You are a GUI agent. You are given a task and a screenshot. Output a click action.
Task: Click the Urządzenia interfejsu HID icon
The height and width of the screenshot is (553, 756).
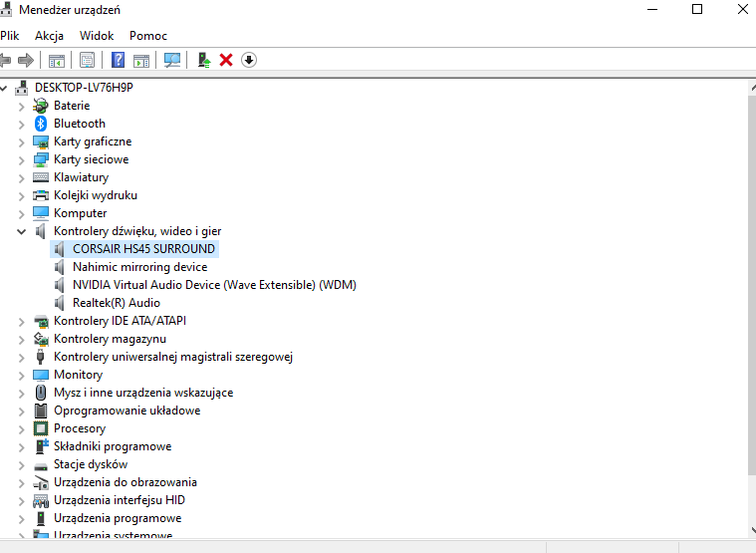41,500
